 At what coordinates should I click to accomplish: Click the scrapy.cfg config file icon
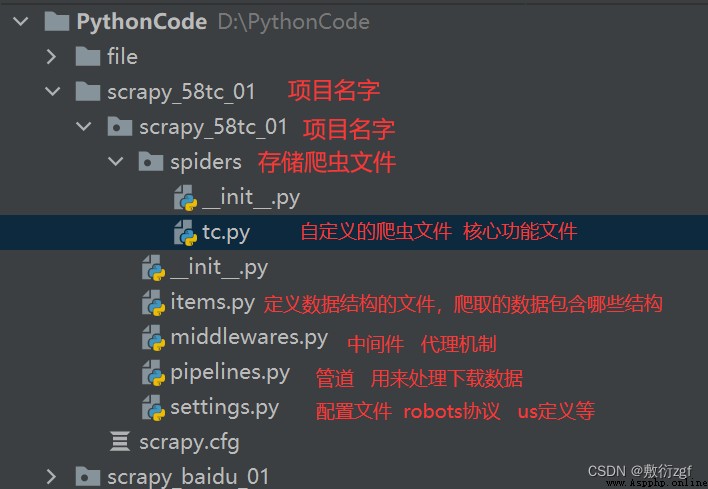point(120,442)
